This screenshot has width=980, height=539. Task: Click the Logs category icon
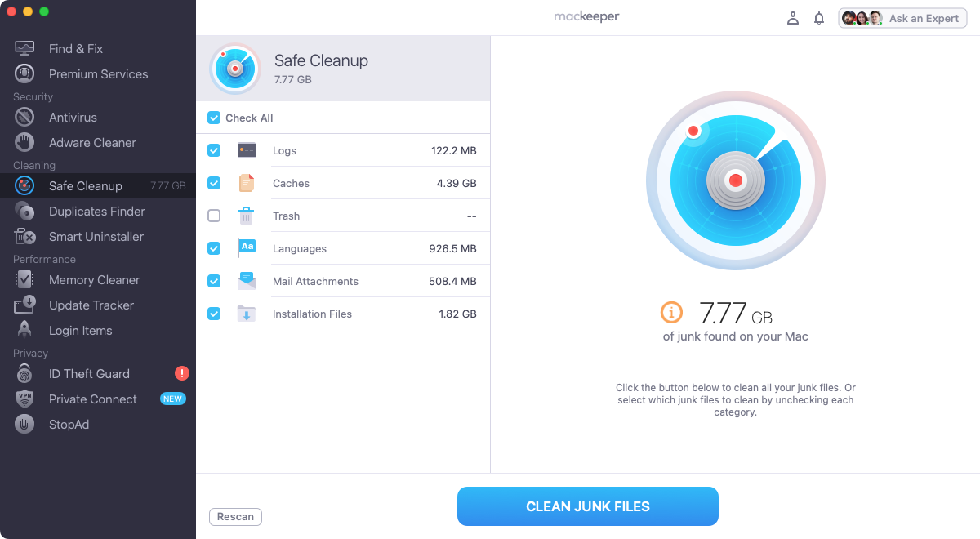pos(247,150)
